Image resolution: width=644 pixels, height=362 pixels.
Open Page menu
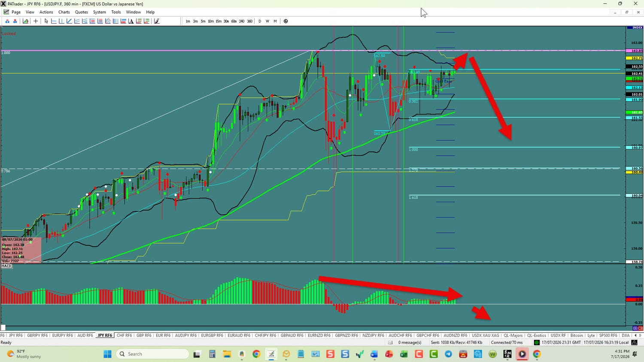16,12
